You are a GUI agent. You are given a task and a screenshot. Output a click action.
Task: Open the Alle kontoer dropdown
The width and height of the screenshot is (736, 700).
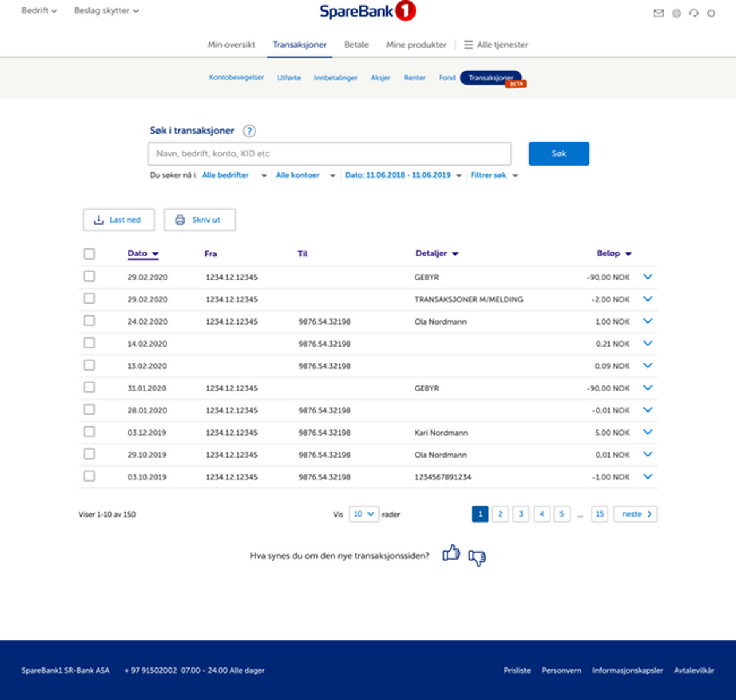click(x=302, y=175)
